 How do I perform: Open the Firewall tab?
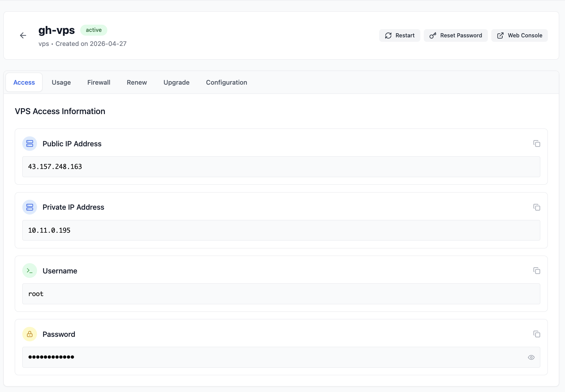(99, 83)
